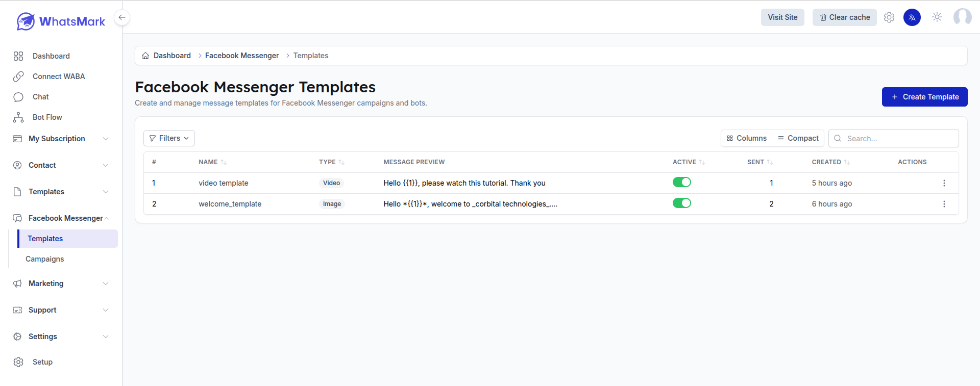Click the 'welcome_template' name cell
980x386 pixels.
pos(230,204)
